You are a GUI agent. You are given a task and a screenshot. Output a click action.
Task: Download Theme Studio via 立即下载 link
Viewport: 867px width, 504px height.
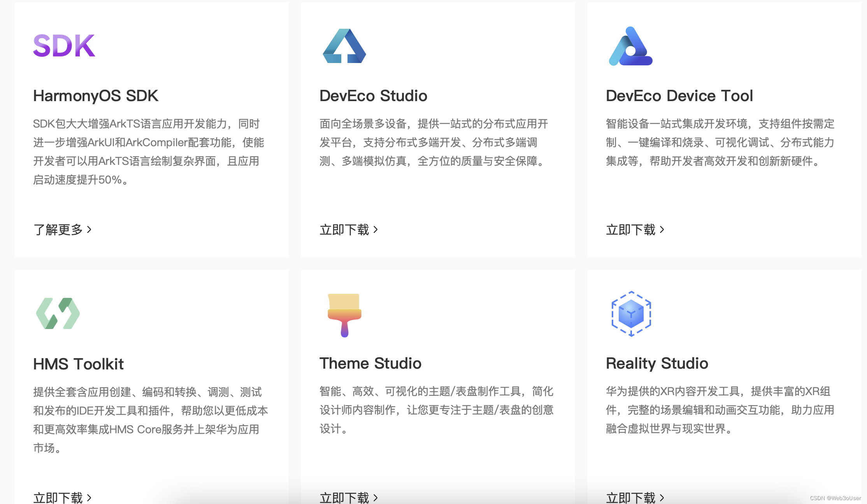coord(349,497)
